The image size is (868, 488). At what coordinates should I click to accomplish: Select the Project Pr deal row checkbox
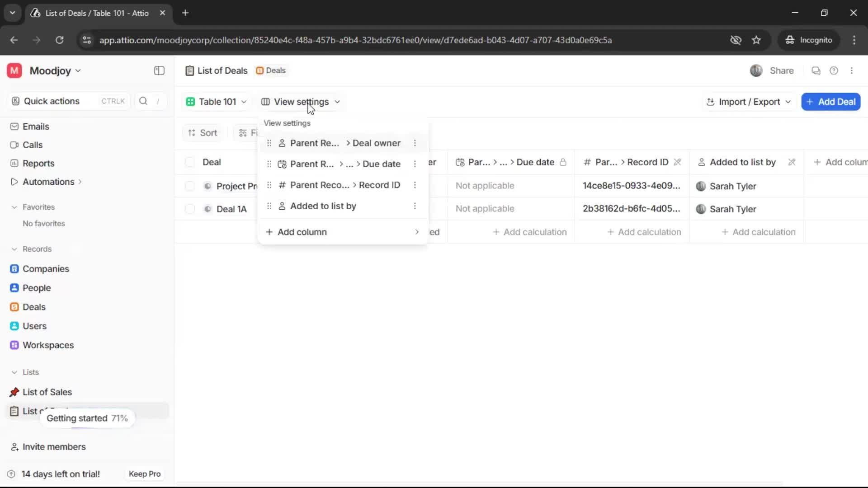pyautogui.click(x=189, y=186)
